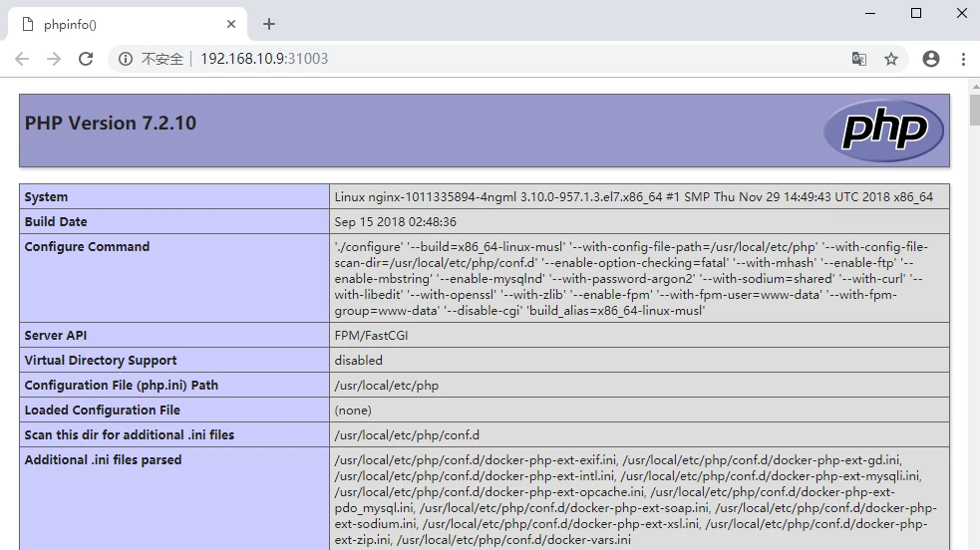The width and height of the screenshot is (980, 550).
Task: Click the /usr/local/etc/php path value
Action: [386, 386]
